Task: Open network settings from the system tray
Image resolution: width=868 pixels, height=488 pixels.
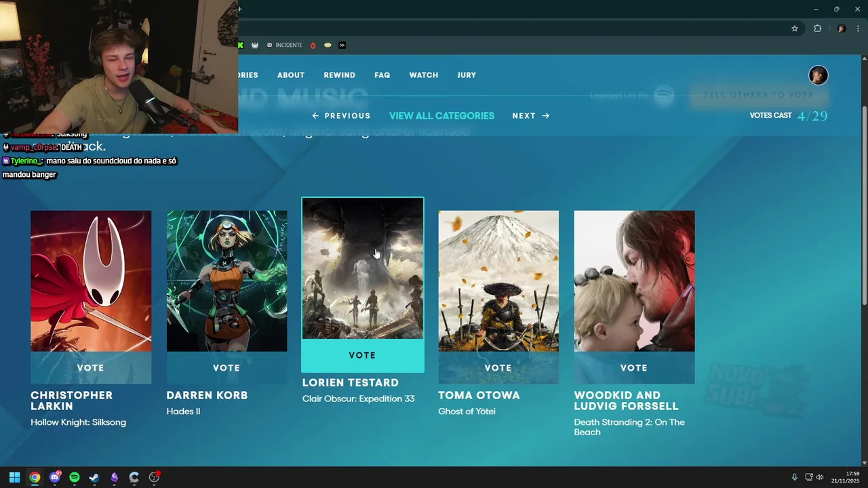Action: (809, 477)
